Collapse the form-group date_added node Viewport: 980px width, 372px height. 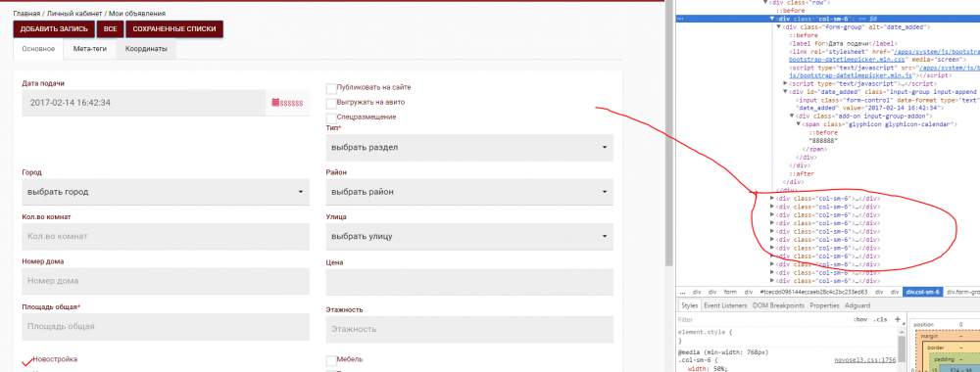(779, 26)
